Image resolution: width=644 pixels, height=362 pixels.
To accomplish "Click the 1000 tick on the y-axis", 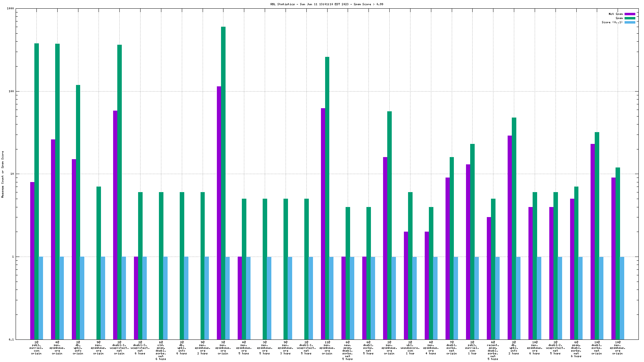I will click(10, 9).
